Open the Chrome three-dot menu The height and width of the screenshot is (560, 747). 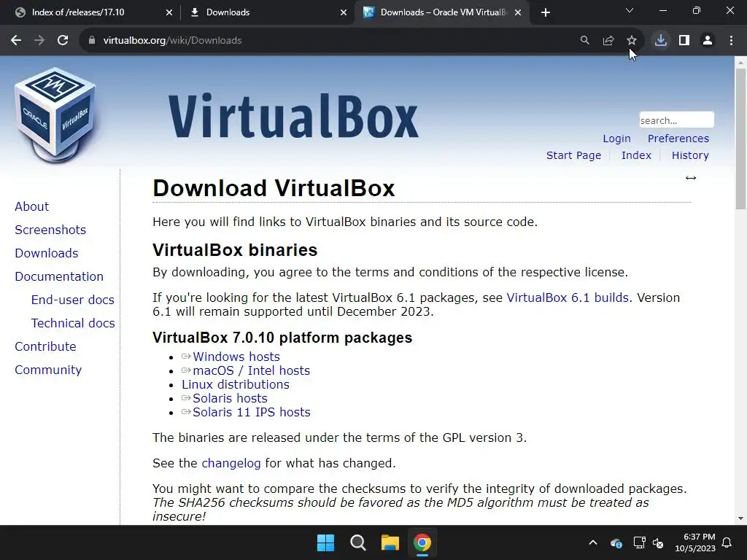(x=731, y=41)
